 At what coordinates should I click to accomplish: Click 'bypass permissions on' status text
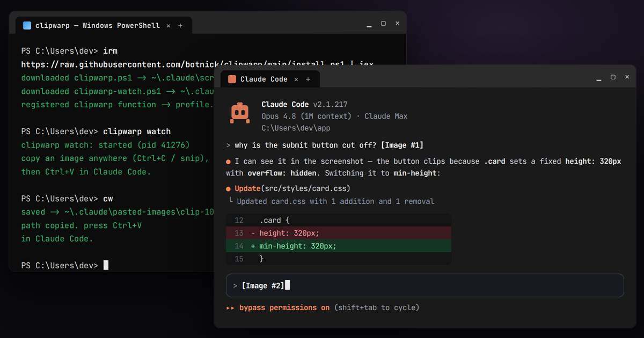click(x=284, y=308)
